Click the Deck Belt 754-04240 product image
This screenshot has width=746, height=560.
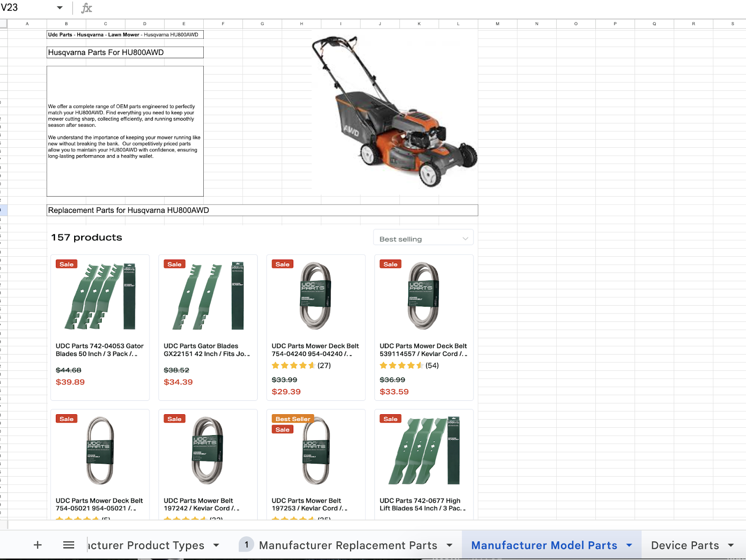[x=316, y=295]
